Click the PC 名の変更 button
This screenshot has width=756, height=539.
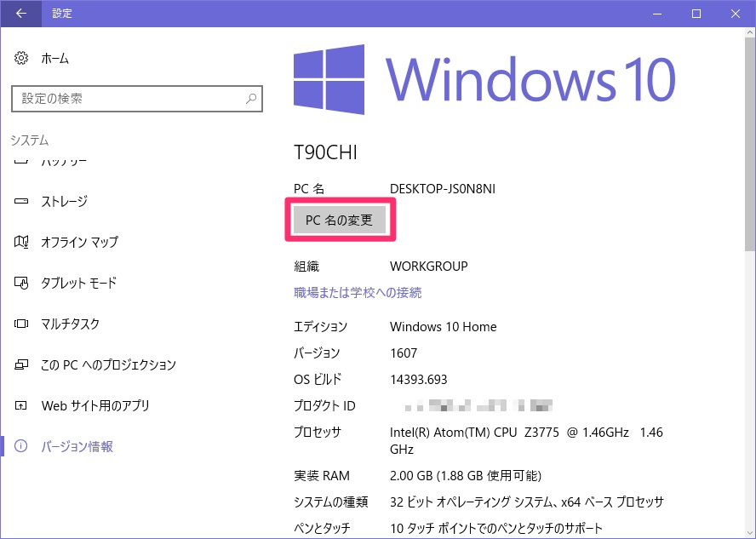340,220
